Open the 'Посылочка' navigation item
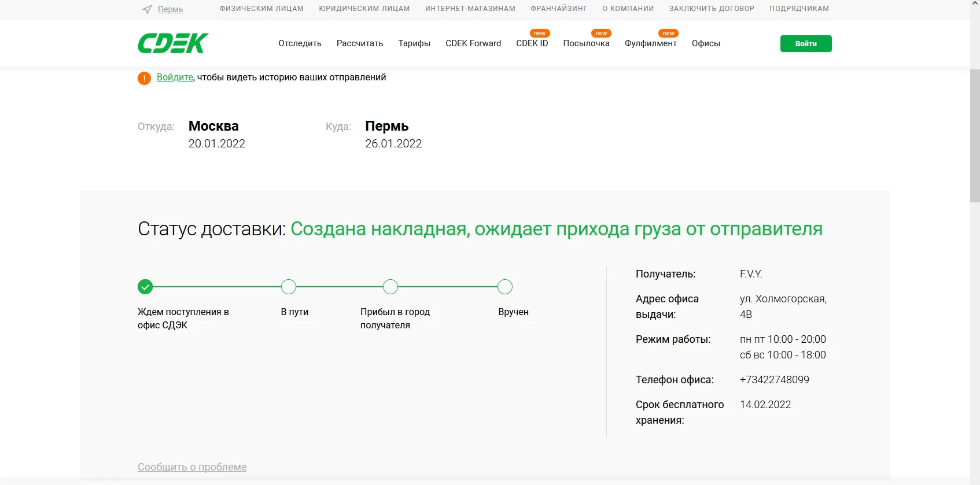Viewport: 980px width, 485px height. pos(587,43)
